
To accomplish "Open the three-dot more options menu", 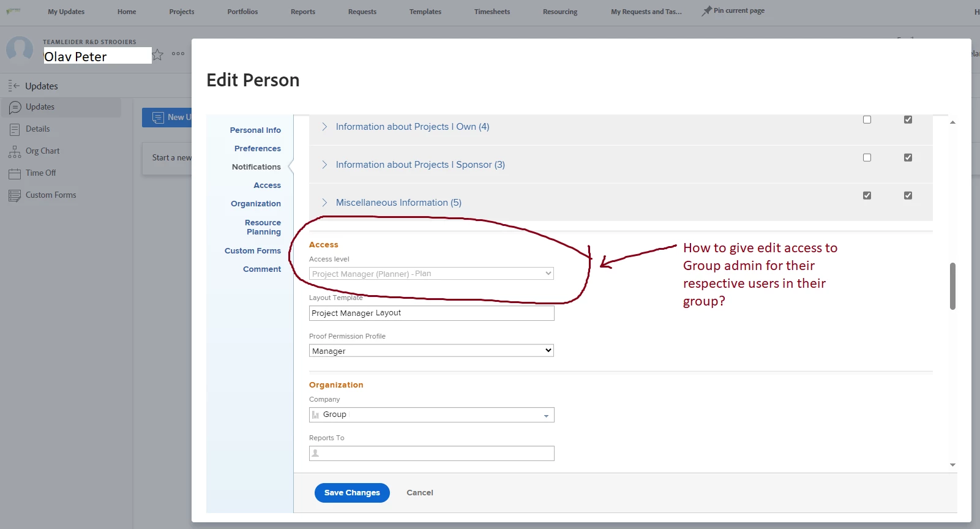I will pyautogui.click(x=178, y=54).
